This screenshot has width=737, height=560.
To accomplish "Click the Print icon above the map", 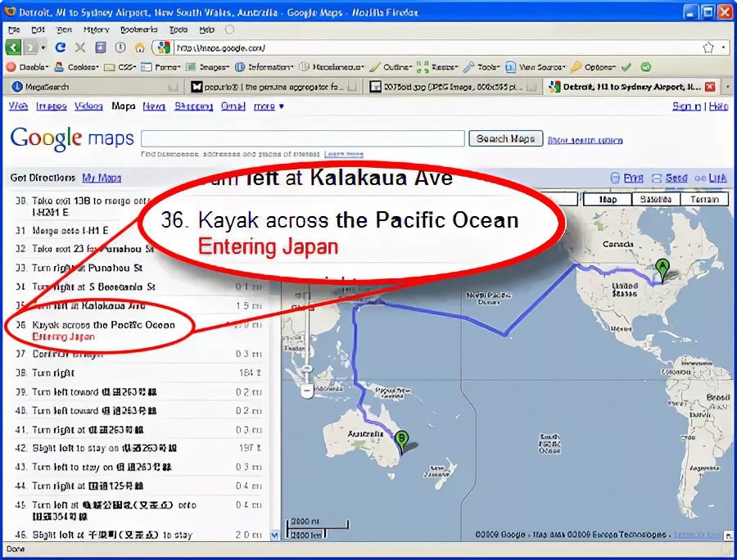I will pyautogui.click(x=615, y=178).
